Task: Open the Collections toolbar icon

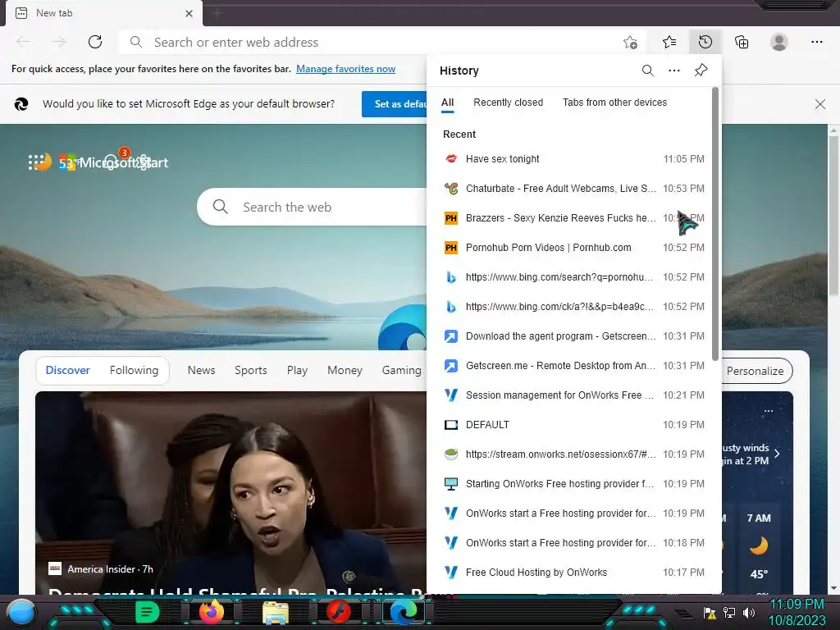Action: 742,42
